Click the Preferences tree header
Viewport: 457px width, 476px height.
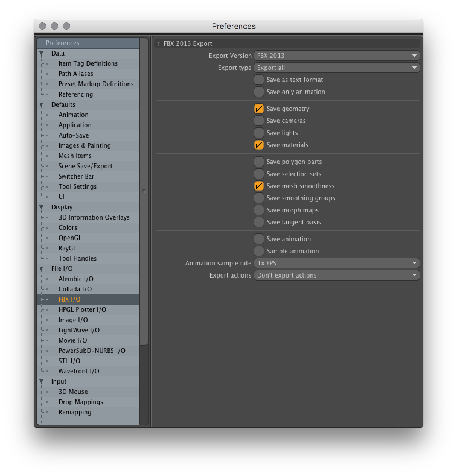(x=88, y=43)
